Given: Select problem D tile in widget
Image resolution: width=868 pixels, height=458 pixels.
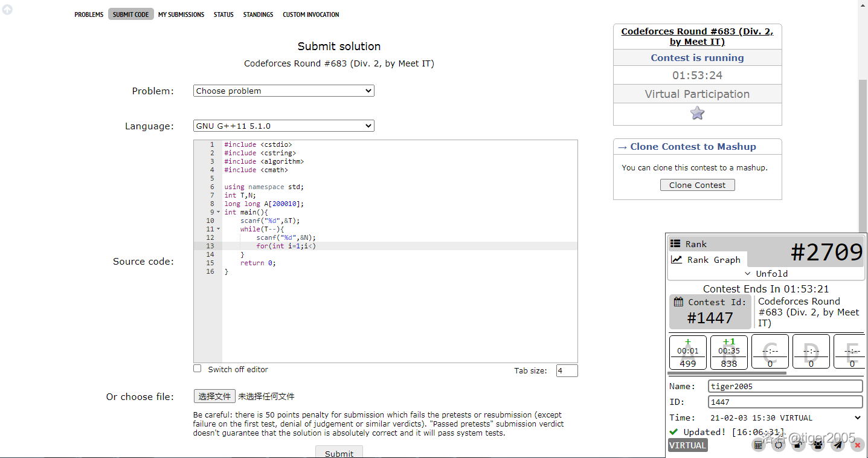Looking at the screenshot, I should (x=811, y=352).
